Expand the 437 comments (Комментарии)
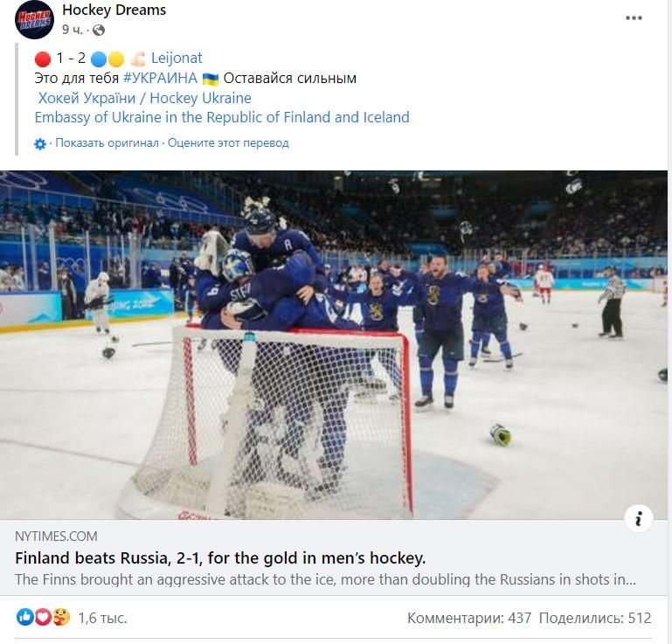This screenshot has width=672, height=644. coord(468,618)
